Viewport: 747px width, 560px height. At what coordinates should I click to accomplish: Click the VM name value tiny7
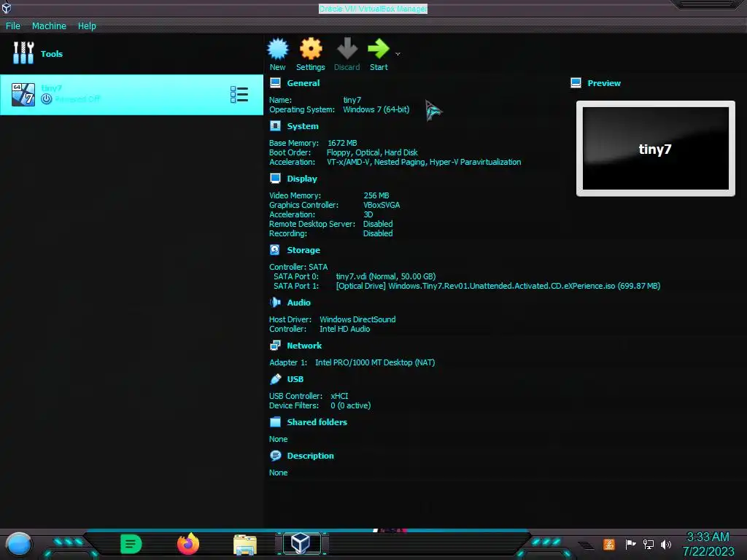352,100
